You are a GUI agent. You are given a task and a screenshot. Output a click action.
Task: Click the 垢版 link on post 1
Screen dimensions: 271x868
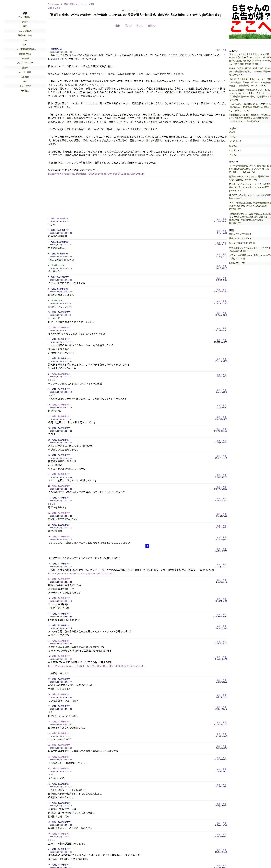tap(219, 50)
